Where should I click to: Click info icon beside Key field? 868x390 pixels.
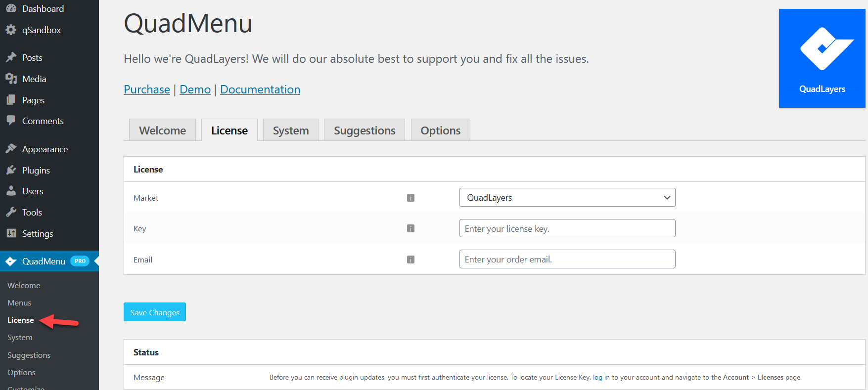[x=411, y=228]
